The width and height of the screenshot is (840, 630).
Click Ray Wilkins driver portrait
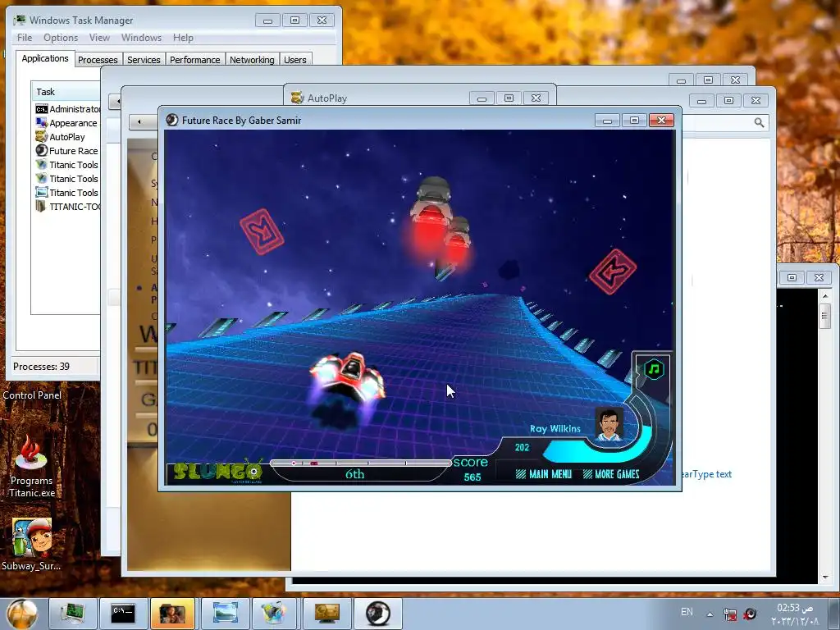click(x=609, y=425)
